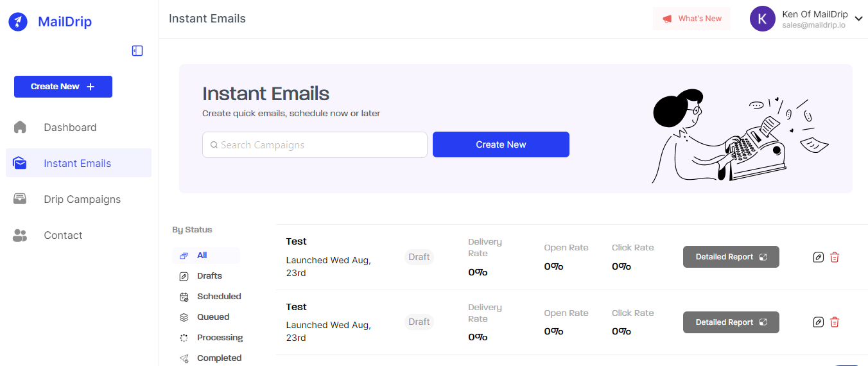Filter campaigns by All status
This screenshot has width=868, height=366.
(x=206, y=256)
